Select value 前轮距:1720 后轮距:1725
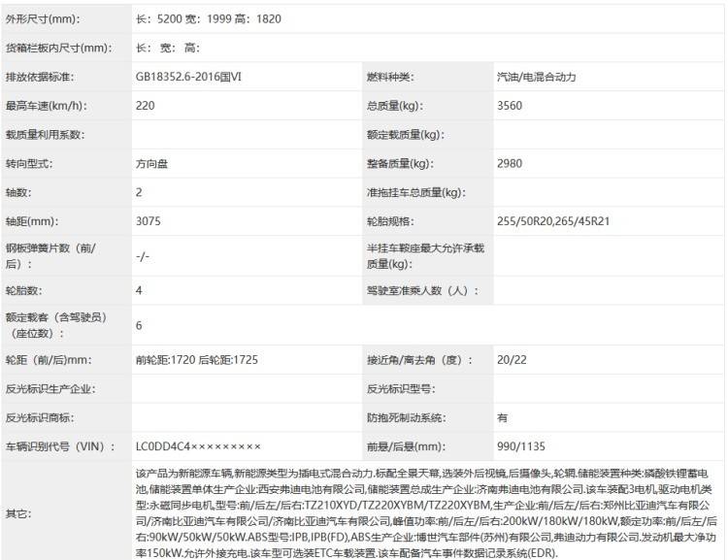This screenshot has height=560, width=728. [197, 360]
